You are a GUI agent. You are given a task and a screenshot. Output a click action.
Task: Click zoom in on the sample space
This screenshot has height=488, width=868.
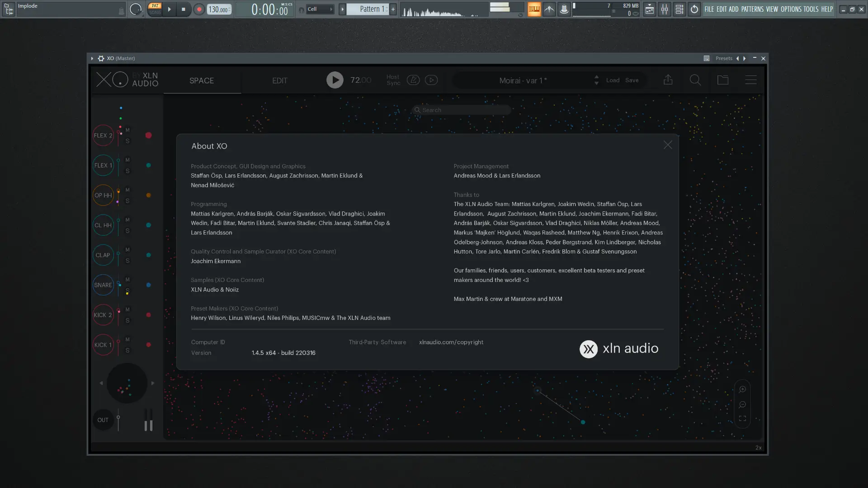(742, 389)
